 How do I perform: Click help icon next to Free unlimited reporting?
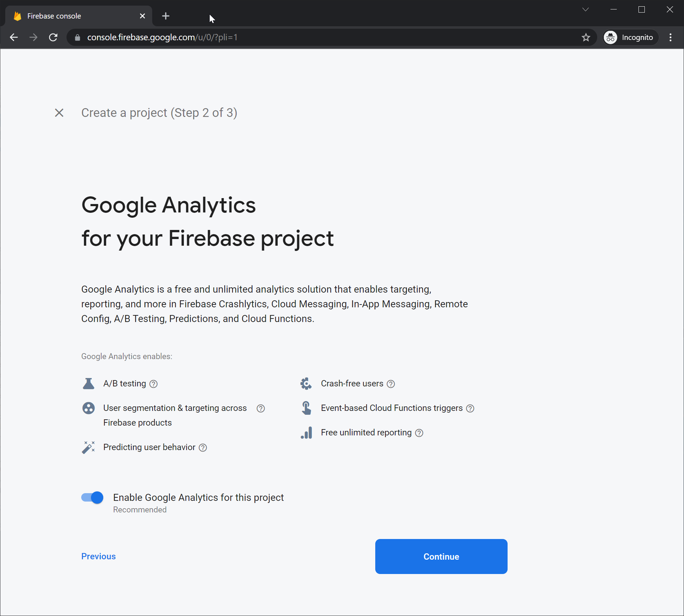pos(419,433)
